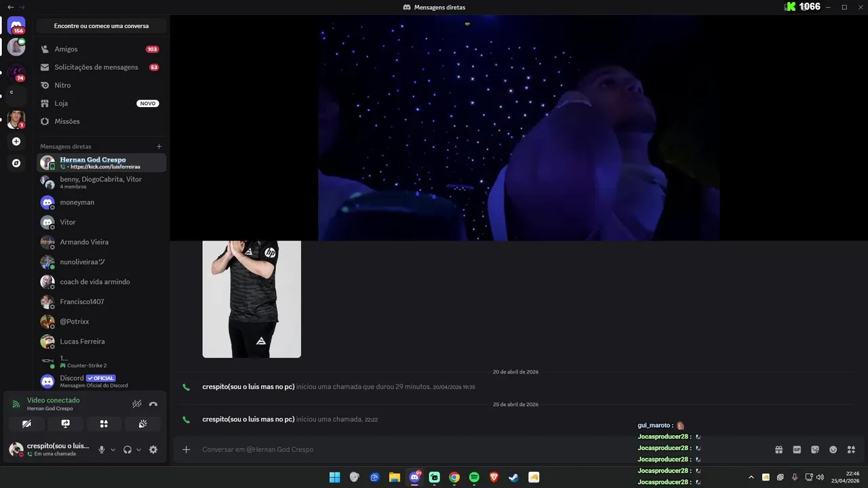
Task: Click the search box 'Encontre ou comece uma conversa'
Action: (101, 26)
